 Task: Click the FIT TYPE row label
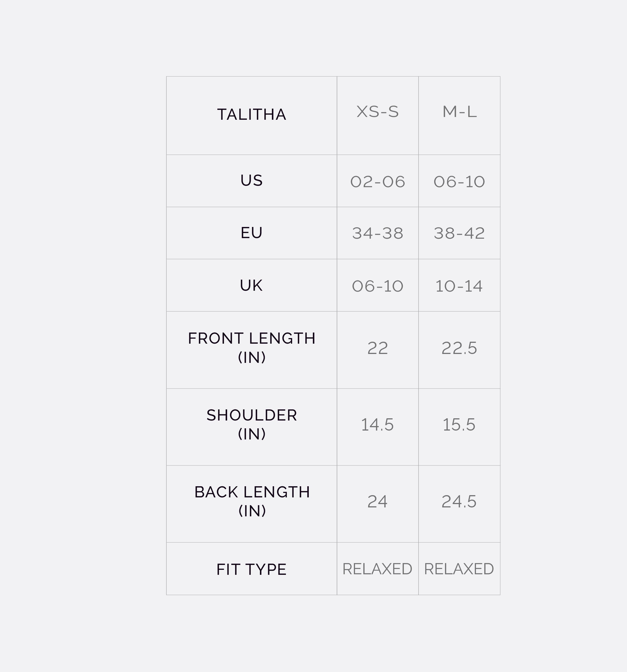pos(252,570)
